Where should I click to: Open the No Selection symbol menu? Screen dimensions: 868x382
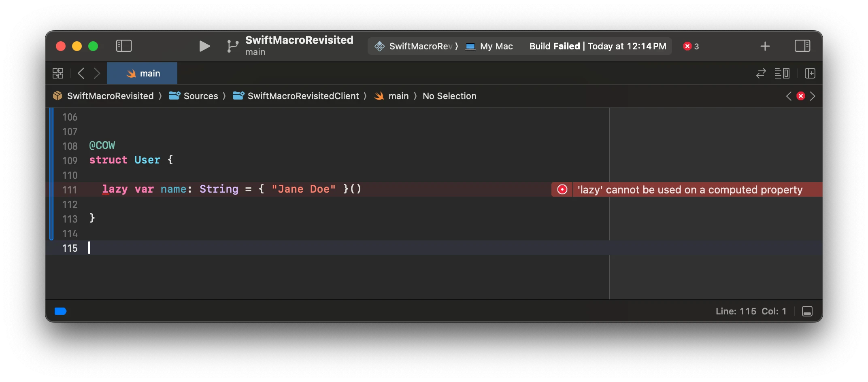pos(449,96)
